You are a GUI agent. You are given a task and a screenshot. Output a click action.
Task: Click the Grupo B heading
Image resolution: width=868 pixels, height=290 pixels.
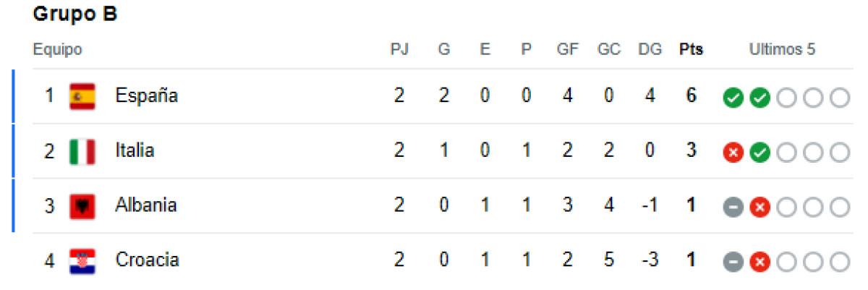(x=75, y=14)
